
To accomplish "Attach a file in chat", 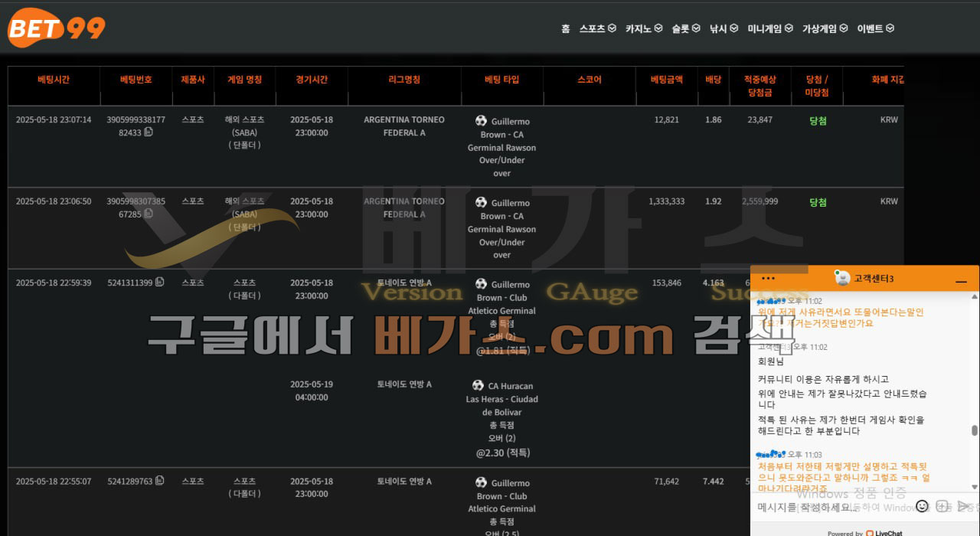I will click(x=942, y=506).
